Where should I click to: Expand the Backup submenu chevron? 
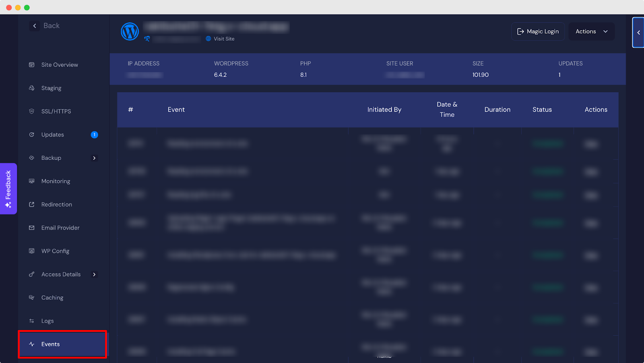(x=94, y=158)
